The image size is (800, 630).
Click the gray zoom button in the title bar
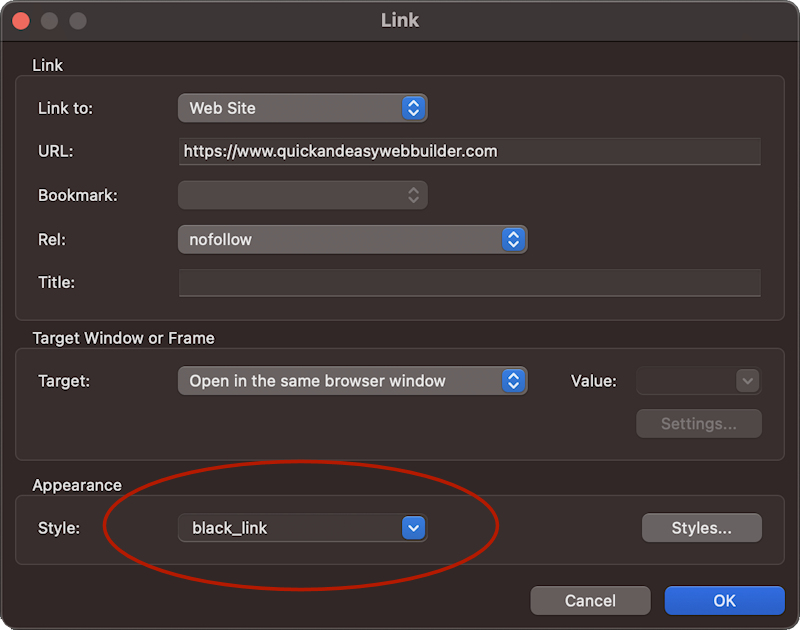point(77,20)
